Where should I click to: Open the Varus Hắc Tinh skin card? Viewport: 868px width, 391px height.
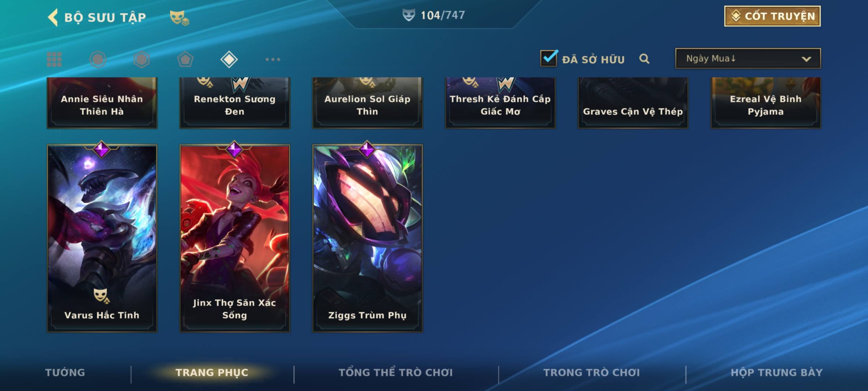(x=102, y=238)
